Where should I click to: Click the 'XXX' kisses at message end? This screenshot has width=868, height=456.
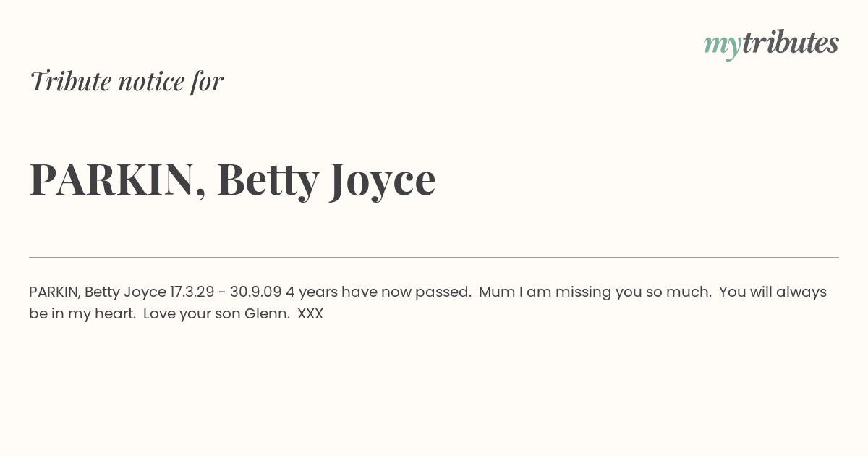[x=310, y=314]
